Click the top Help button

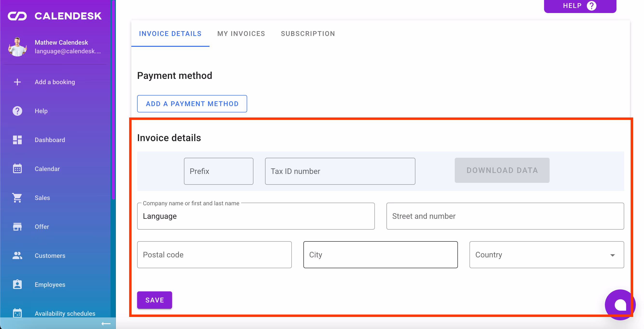(580, 6)
